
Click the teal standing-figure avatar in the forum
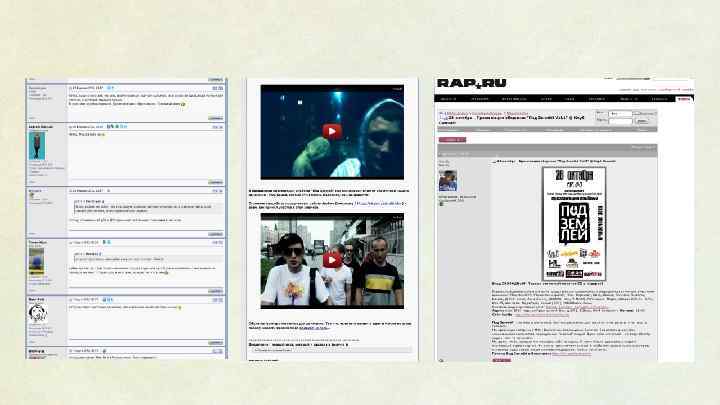point(37,146)
